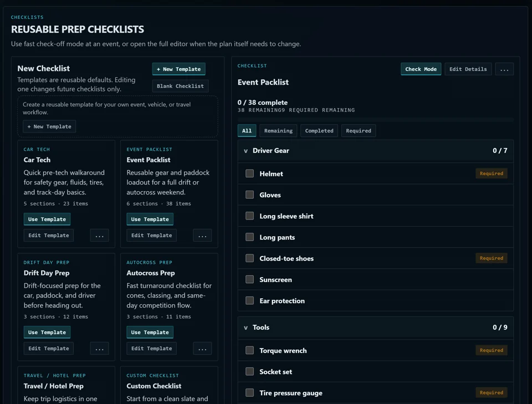Show All checklist items tab
The width and height of the screenshot is (532, 404).
click(247, 131)
